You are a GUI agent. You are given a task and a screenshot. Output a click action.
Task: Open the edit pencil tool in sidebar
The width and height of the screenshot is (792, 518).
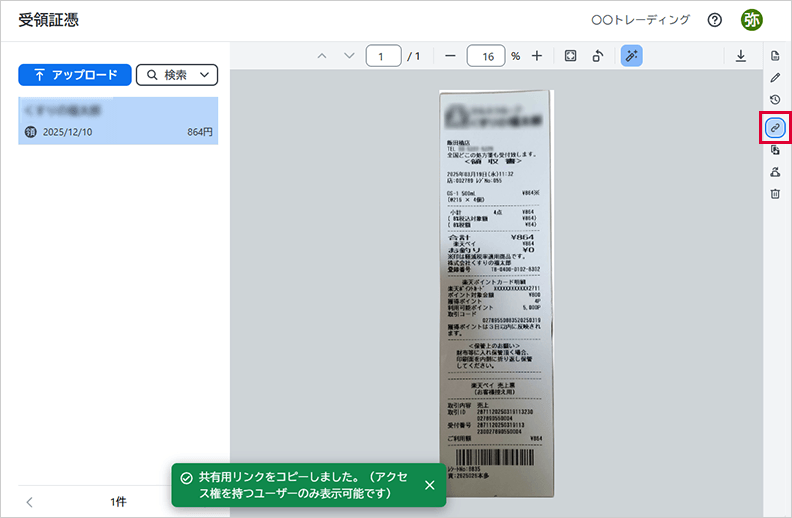(775, 77)
